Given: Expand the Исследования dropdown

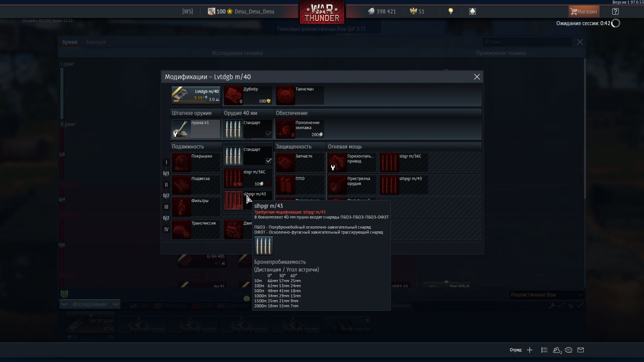Looking at the screenshot, I should (90, 304).
